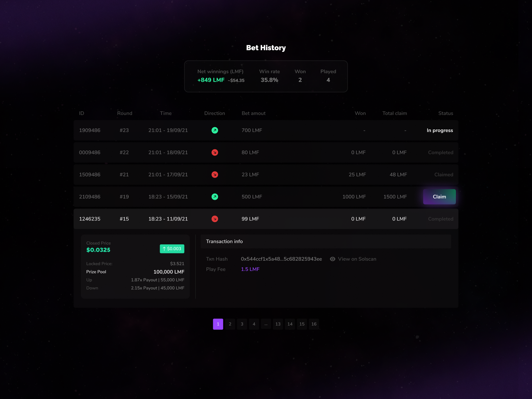The width and height of the screenshot is (532, 399).
Task: Click the up arrow icon for round #19
Action: [x=215, y=197]
